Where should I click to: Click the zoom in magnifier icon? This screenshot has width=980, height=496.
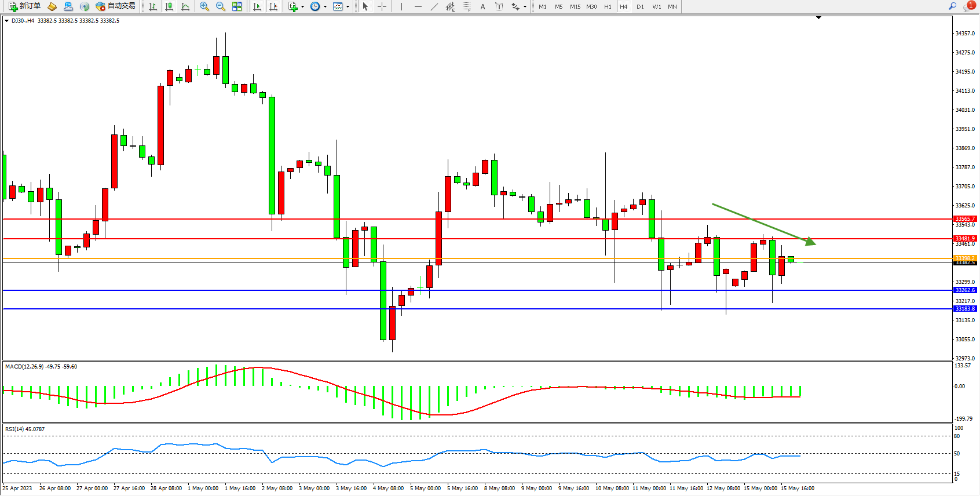pos(204,6)
